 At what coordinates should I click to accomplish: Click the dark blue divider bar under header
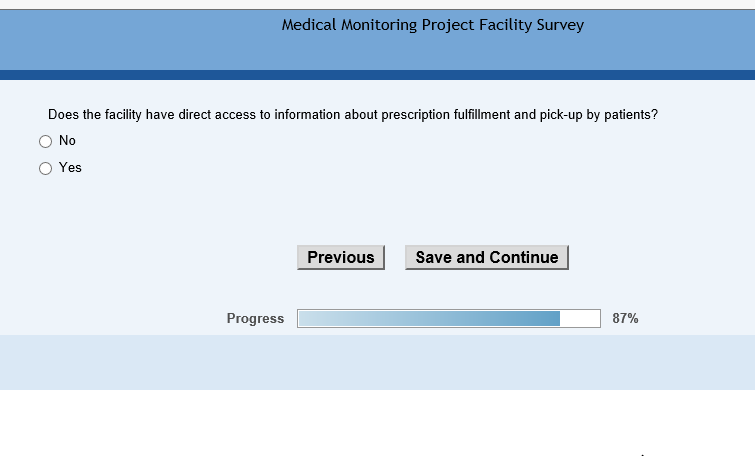tap(377, 75)
